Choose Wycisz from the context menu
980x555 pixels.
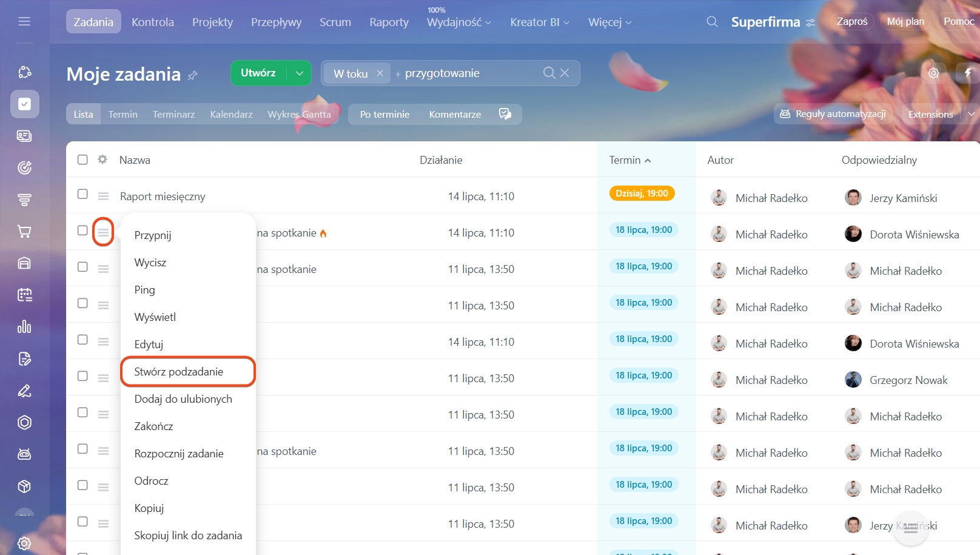coord(150,262)
